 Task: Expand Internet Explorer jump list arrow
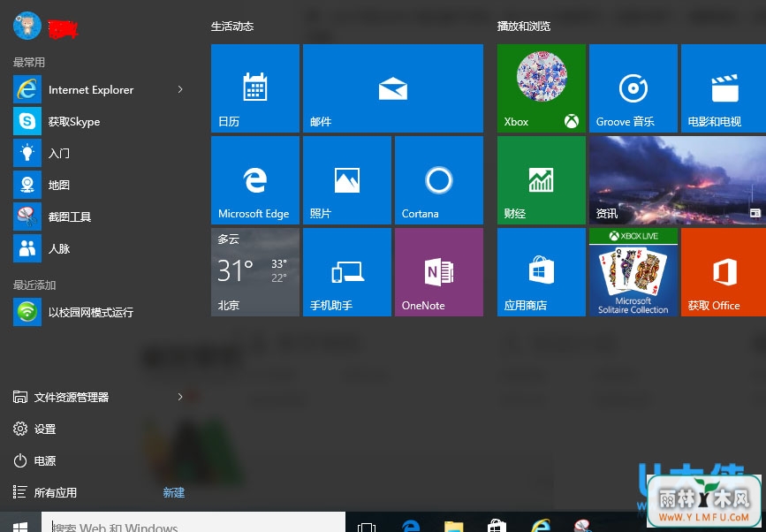tap(179, 89)
